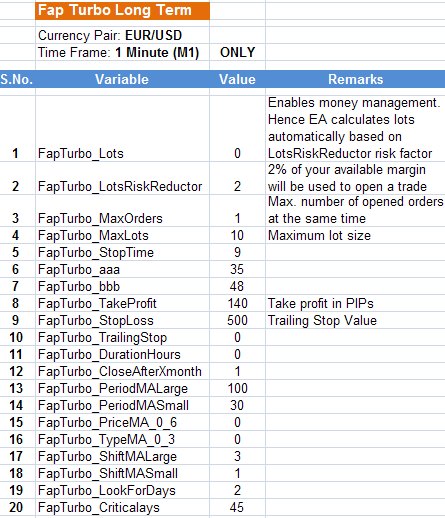Select the FapTurbo_TrailingStop cell

(x=122, y=337)
